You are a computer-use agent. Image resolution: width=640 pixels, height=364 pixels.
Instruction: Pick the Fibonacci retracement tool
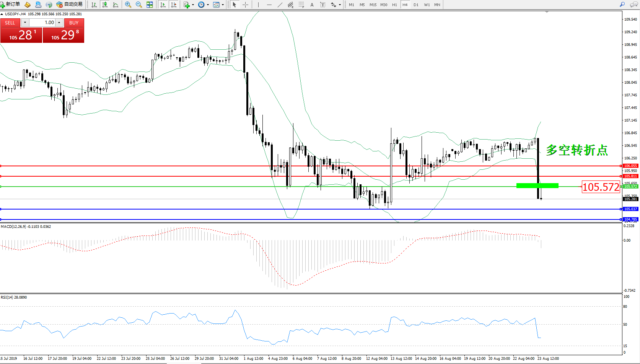coord(301,5)
